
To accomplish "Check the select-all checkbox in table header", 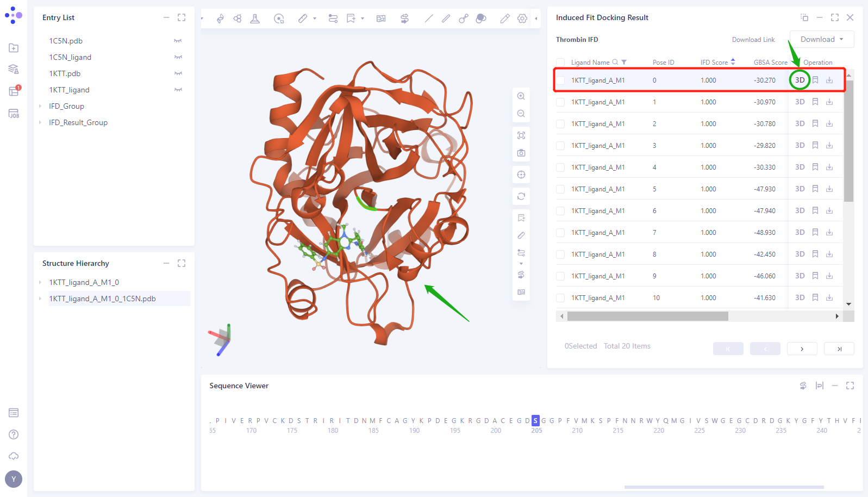I will click(x=560, y=63).
